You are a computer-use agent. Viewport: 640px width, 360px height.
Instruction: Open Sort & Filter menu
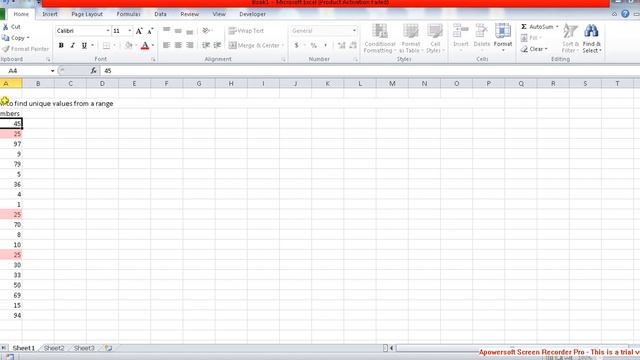click(570, 38)
